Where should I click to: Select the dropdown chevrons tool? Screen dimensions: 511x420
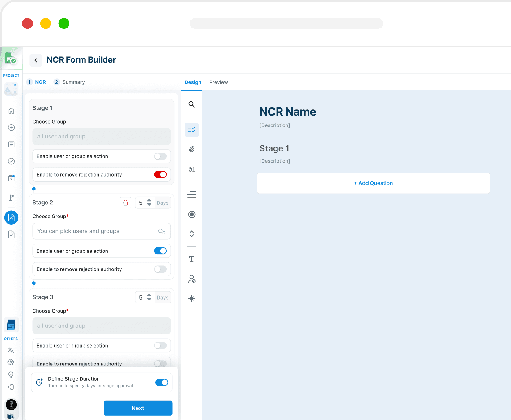coord(192,234)
